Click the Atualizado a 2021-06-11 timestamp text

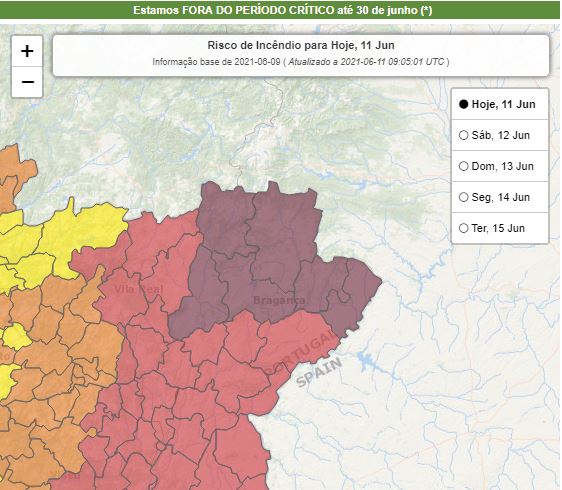click(x=366, y=62)
